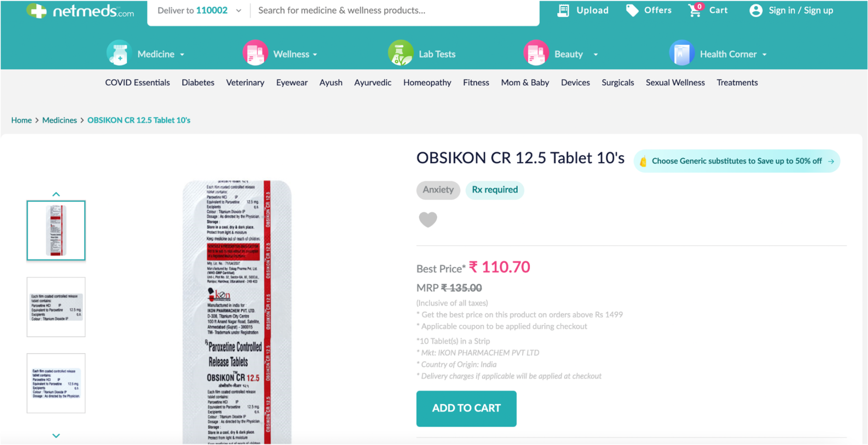868x445 pixels.
Task: Toggle the wishlist heart for this product
Action: 428,220
